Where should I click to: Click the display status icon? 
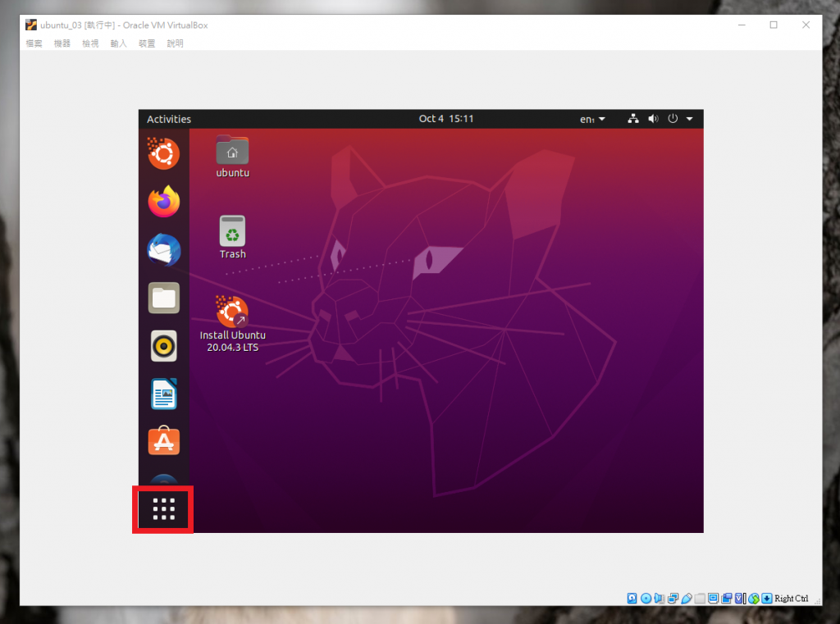pos(713,599)
